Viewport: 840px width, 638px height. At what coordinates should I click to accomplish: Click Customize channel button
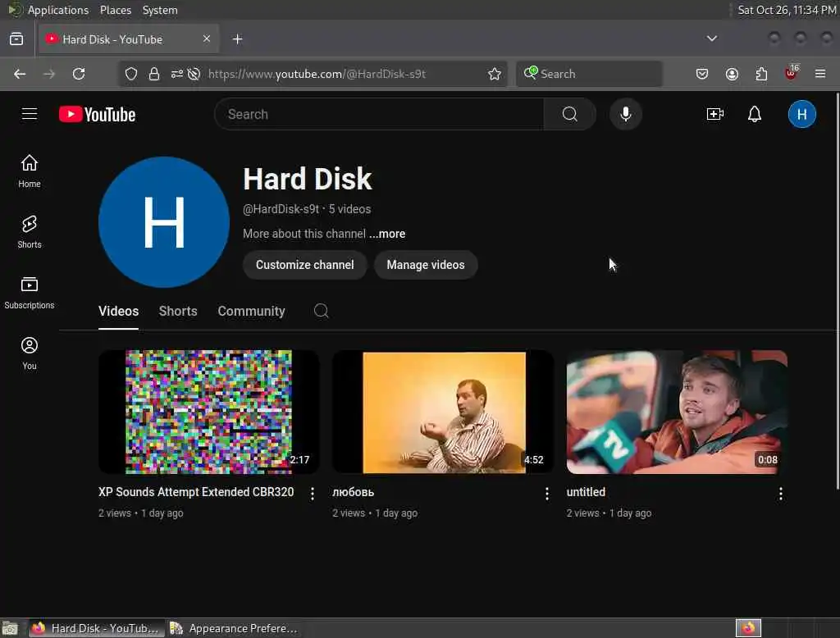(305, 265)
